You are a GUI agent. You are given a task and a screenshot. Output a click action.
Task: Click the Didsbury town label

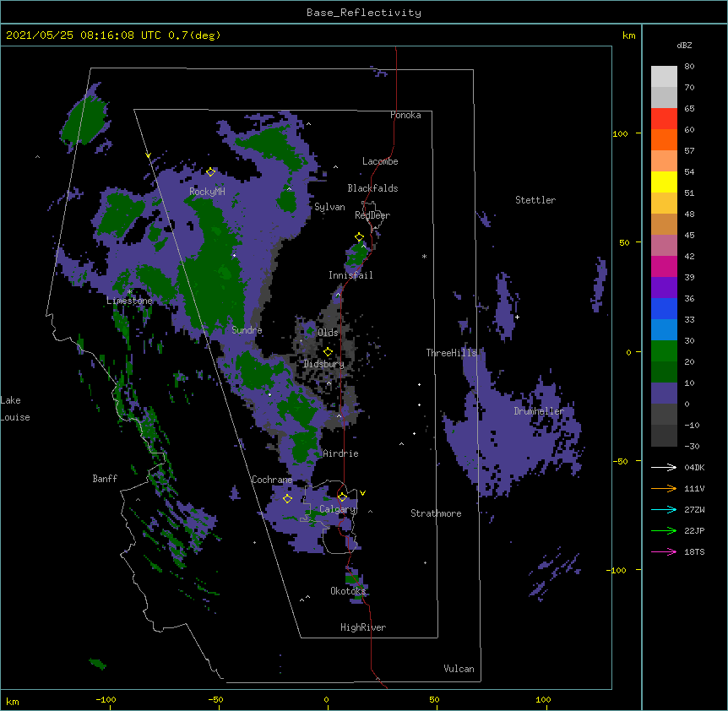[x=323, y=364]
